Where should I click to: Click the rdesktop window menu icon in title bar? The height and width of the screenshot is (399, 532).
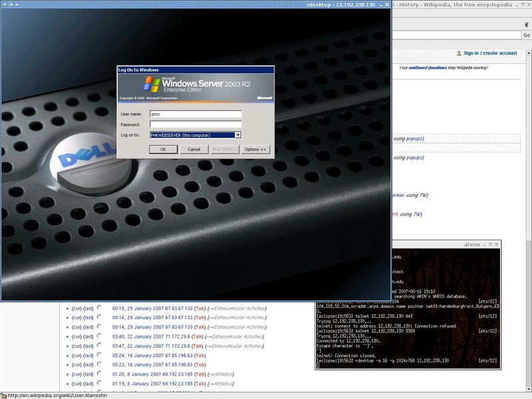5,5
